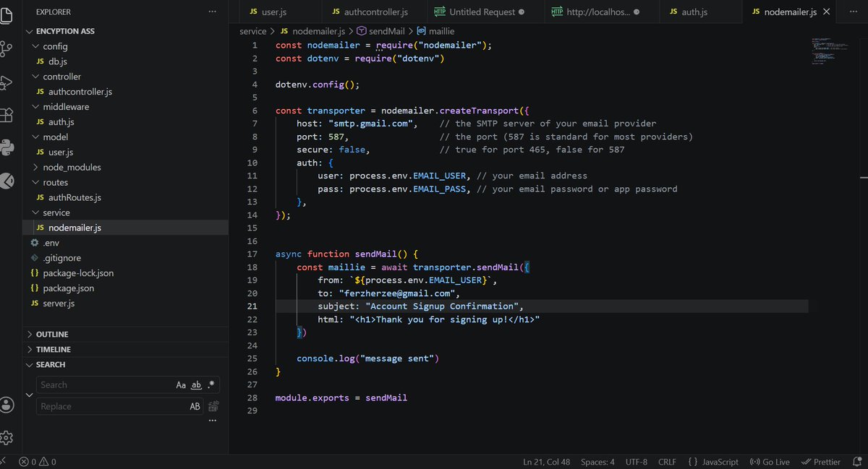Toggle Match Whole Word in search
The height and width of the screenshot is (469, 868).
coord(196,385)
